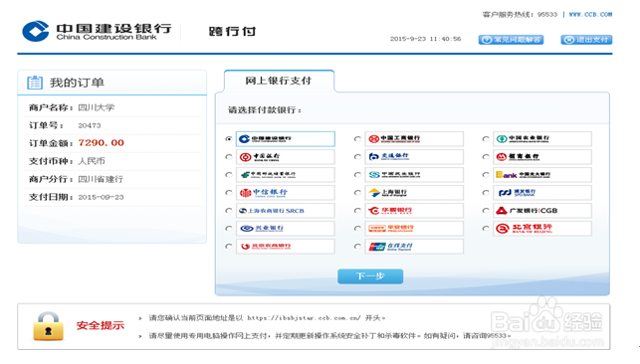
Task: Select the radio button for 兴业银行
Action: click(x=229, y=229)
